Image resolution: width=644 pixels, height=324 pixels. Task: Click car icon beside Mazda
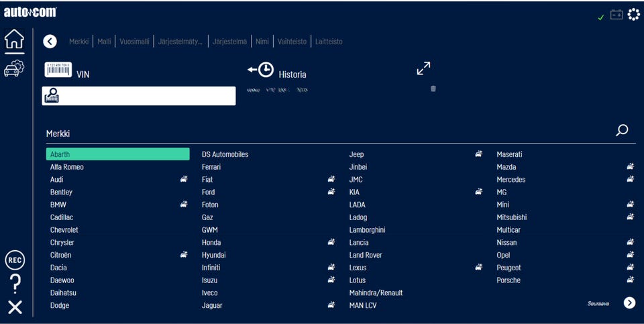[x=631, y=166]
